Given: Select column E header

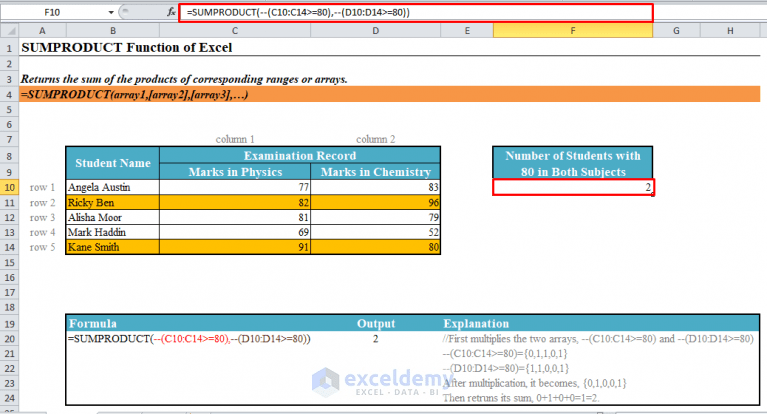Looking at the screenshot, I should [x=467, y=31].
